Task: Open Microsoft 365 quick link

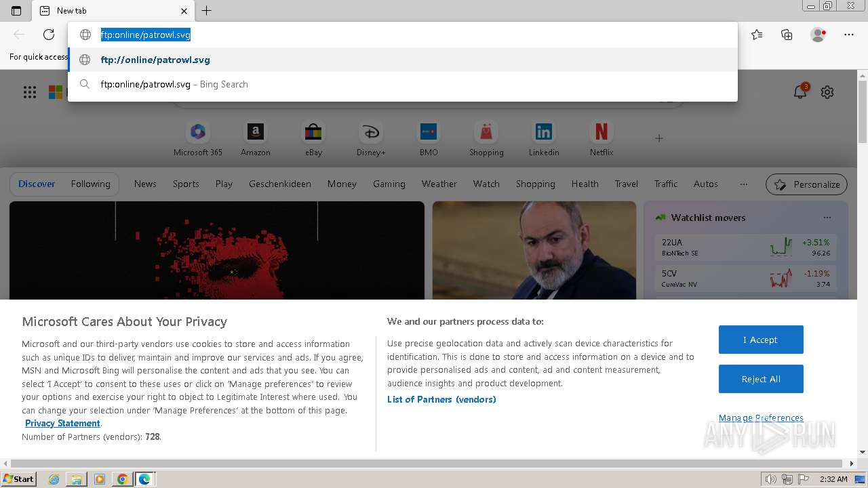Action: coord(198,139)
